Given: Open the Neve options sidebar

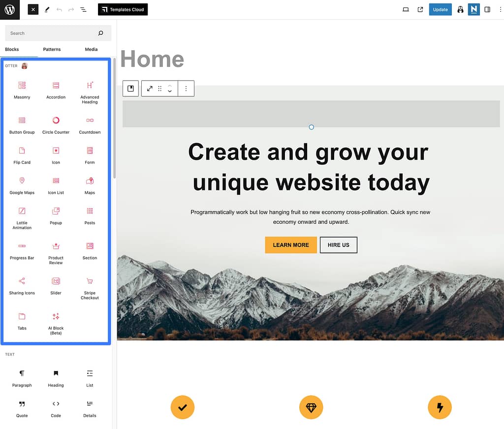Looking at the screenshot, I should tap(474, 10).
